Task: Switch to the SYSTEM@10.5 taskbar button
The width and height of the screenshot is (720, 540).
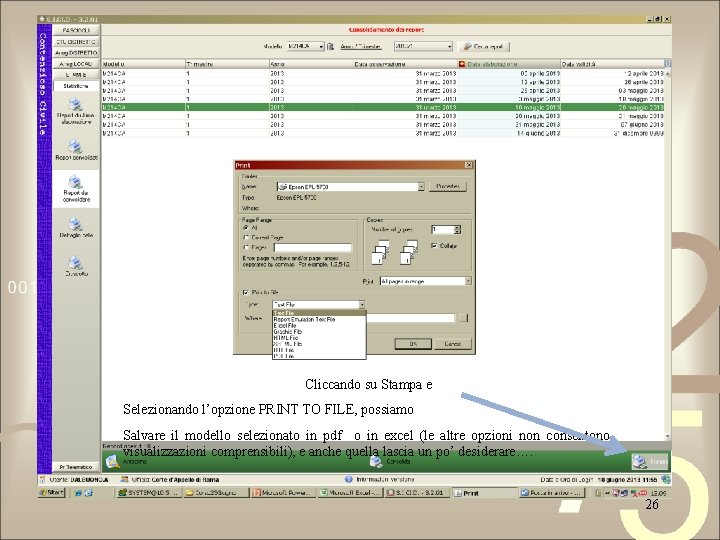Action: (x=149, y=493)
